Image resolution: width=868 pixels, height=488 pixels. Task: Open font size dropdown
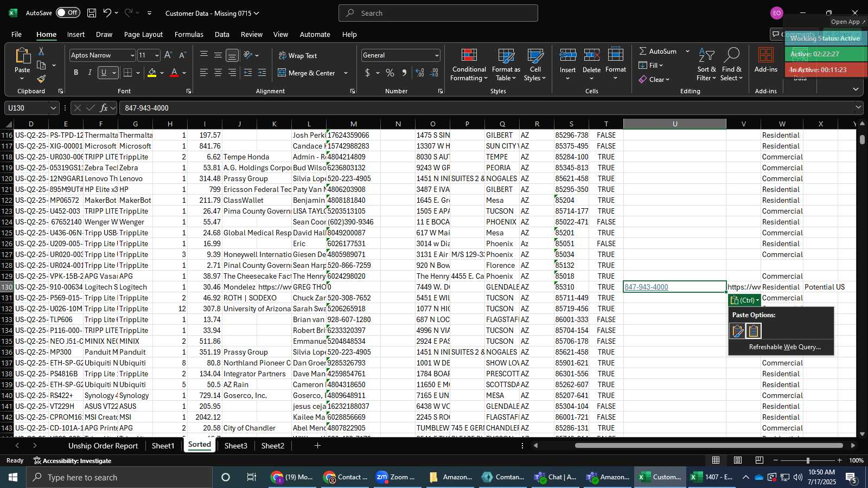(x=157, y=55)
